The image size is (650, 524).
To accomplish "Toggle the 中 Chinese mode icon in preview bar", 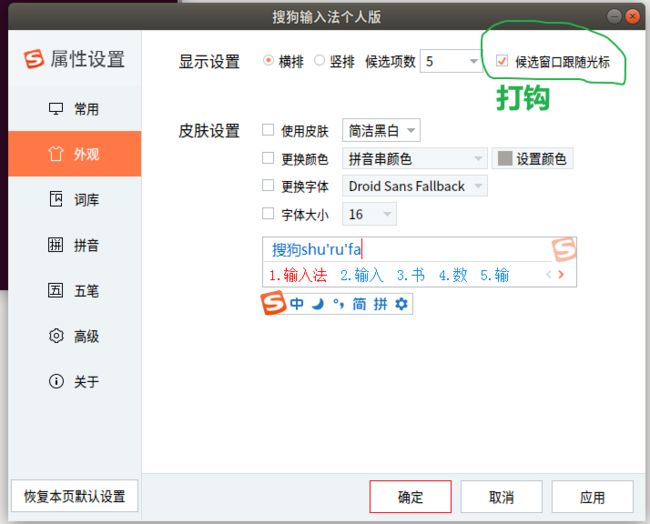I will click(297, 304).
